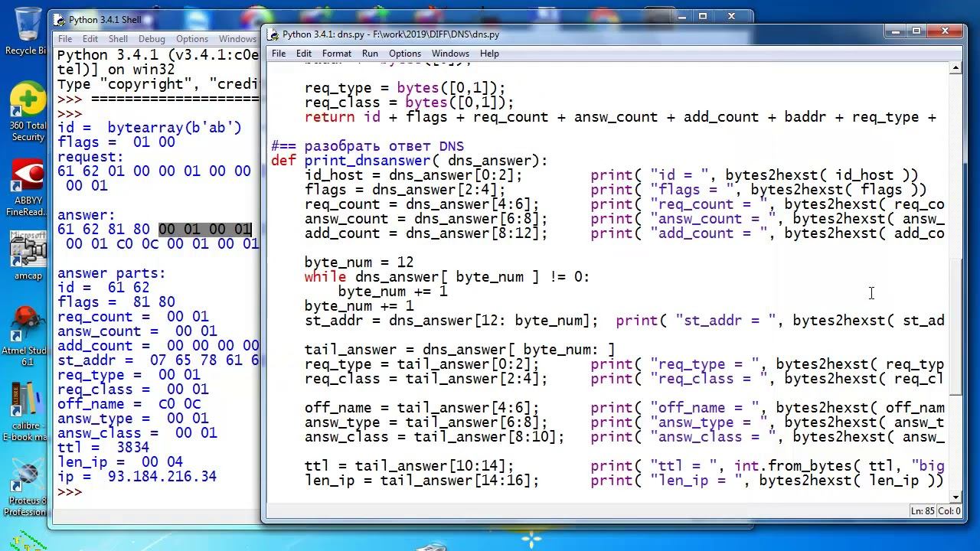Click 'off_name = tail_answer[4:6];' line

[422, 408]
